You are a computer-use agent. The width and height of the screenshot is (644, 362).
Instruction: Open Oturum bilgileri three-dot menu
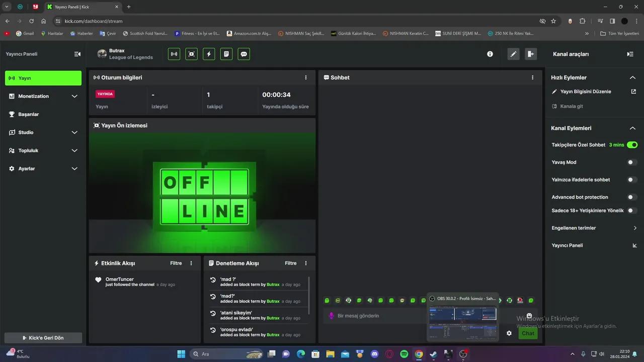(306, 77)
